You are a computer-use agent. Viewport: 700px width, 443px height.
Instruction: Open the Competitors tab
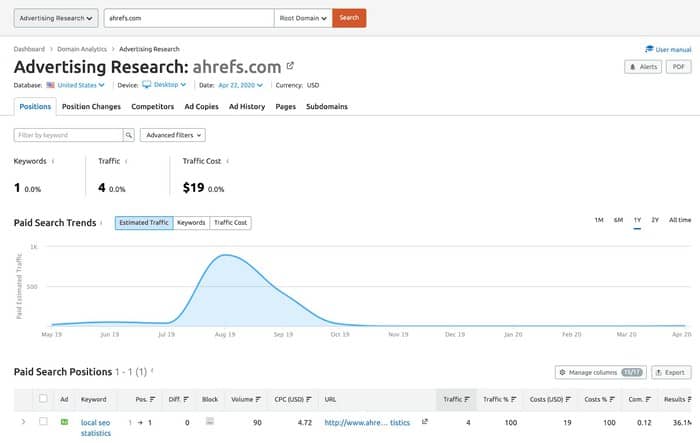pyautogui.click(x=152, y=106)
